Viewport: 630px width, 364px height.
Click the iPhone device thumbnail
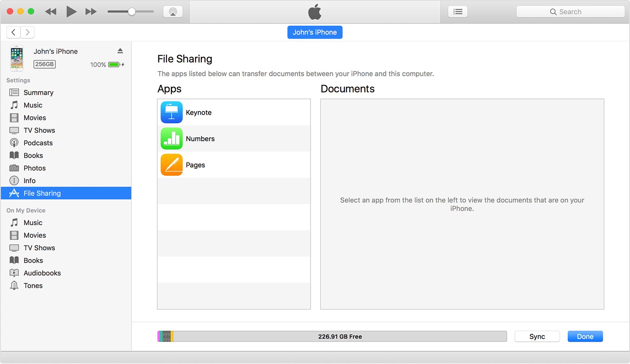tap(17, 58)
